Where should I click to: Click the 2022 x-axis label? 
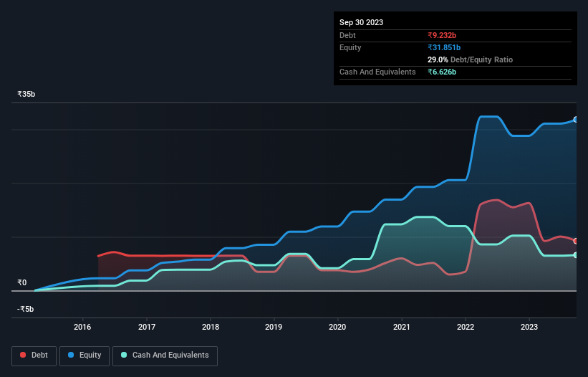pos(466,327)
